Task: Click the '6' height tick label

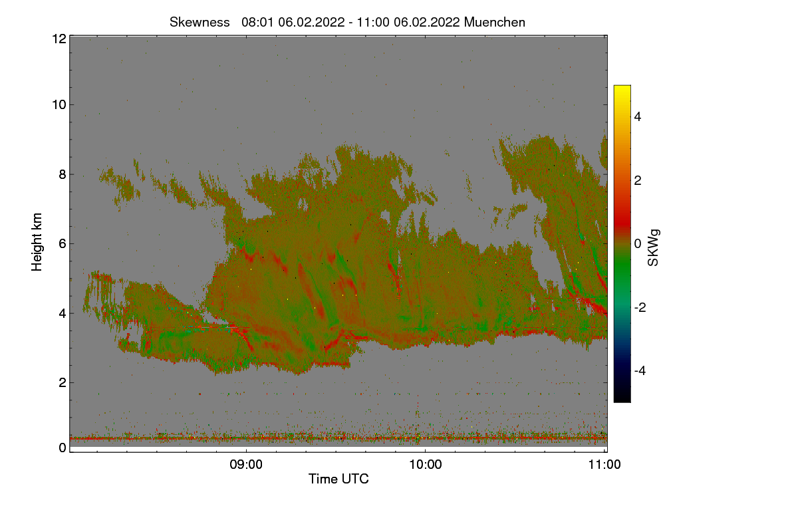Action: click(x=63, y=243)
